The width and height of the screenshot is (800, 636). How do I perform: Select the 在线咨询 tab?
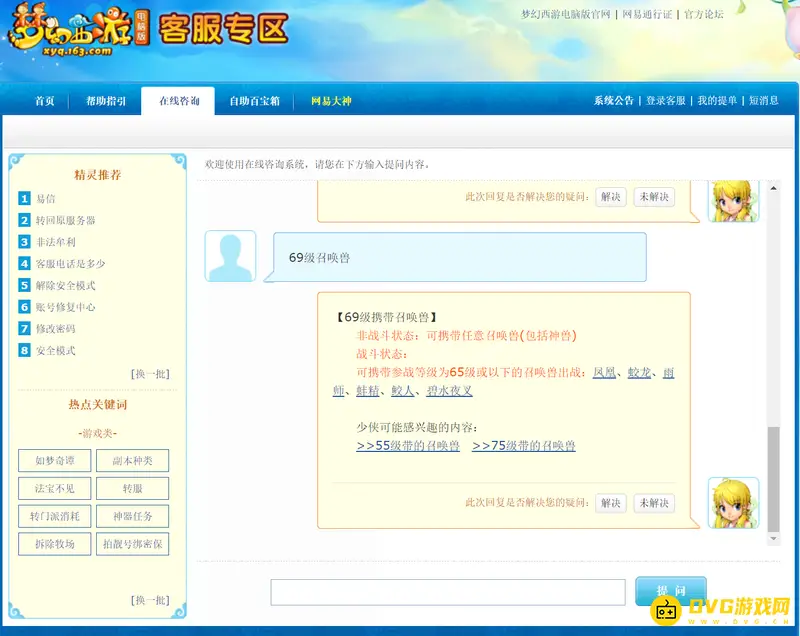point(179,100)
